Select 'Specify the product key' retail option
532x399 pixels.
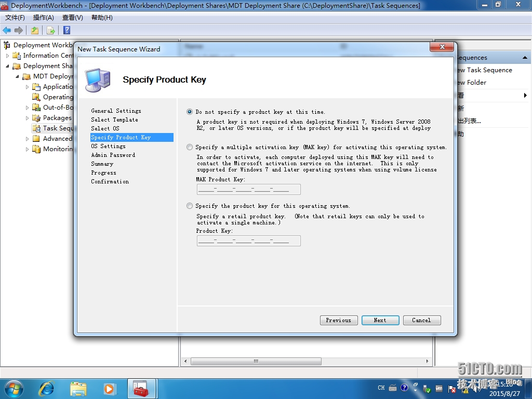[190, 206]
